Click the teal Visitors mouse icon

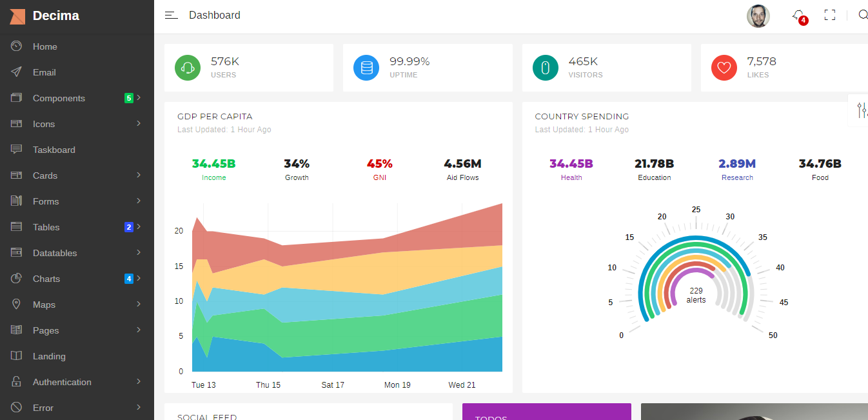tap(546, 68)
